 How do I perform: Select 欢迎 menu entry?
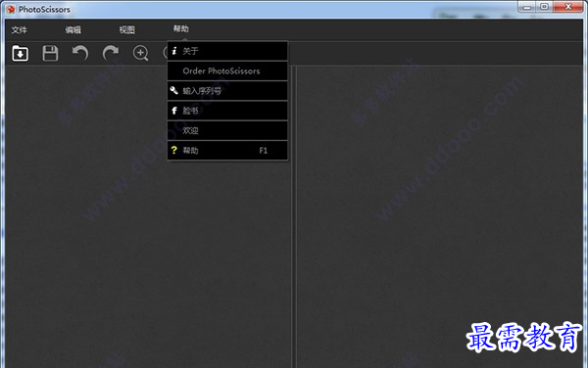pyautogui.click(x=227, y=130)
